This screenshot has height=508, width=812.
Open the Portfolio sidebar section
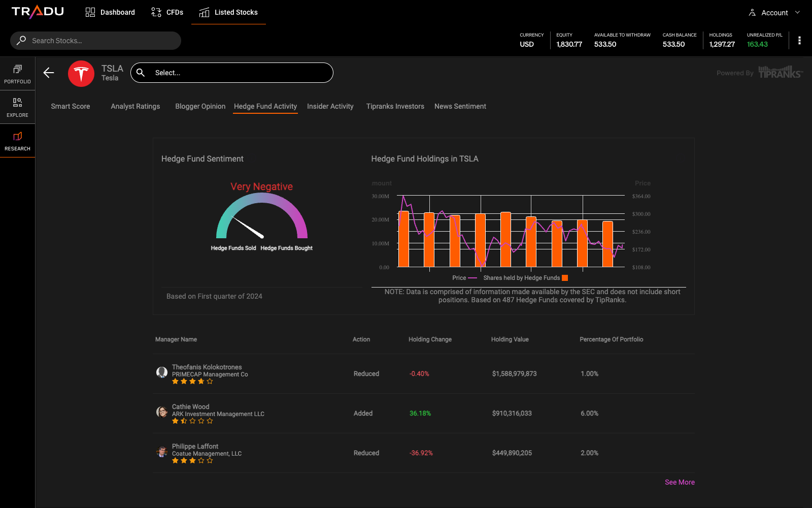(18, 74)
